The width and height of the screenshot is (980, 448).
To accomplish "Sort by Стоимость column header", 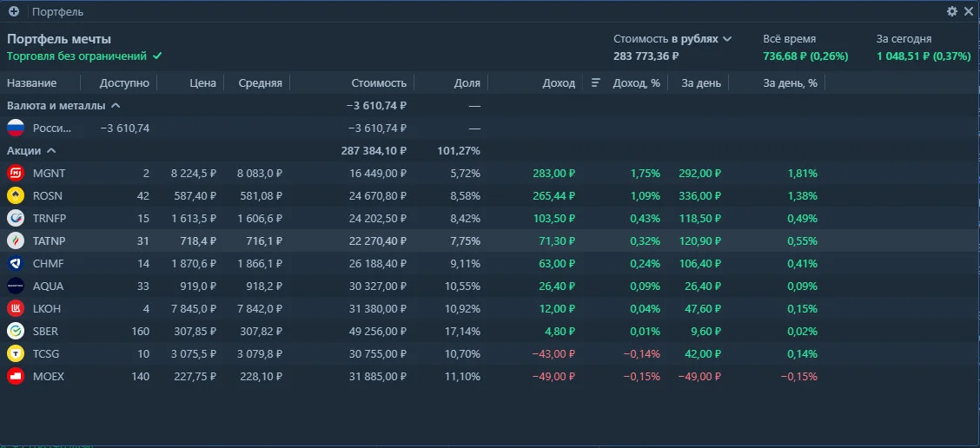I will (x=379, y=83).
